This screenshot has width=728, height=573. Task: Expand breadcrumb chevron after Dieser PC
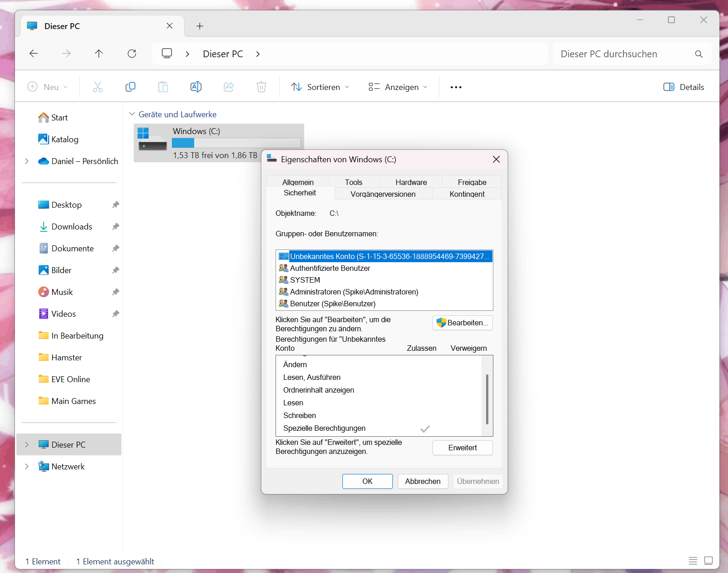click(x=258, y=54)
